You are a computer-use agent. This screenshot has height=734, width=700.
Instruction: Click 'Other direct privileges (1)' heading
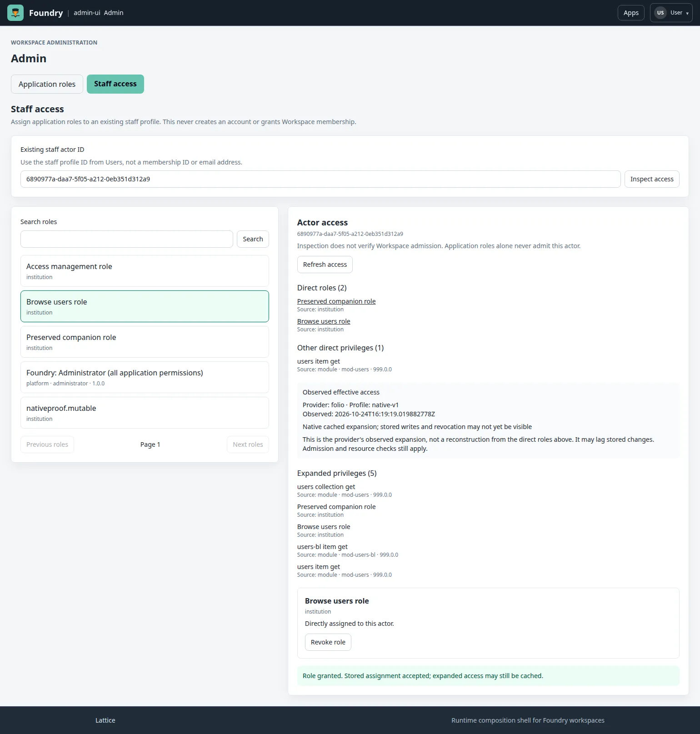[340, 348]
